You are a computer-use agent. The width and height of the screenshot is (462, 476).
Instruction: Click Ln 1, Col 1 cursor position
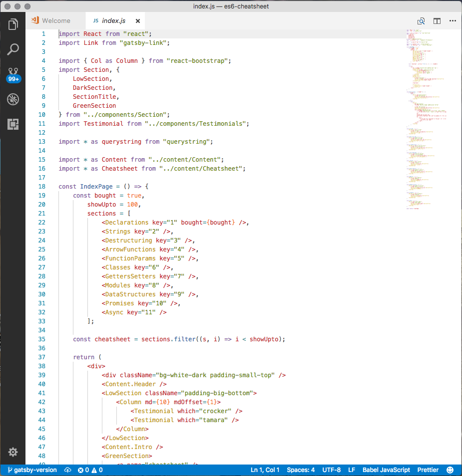click(265, 470)
